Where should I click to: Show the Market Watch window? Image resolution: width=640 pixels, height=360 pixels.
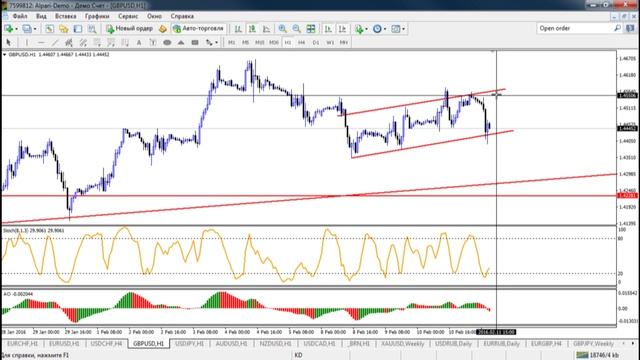click(x=49, y=29)
